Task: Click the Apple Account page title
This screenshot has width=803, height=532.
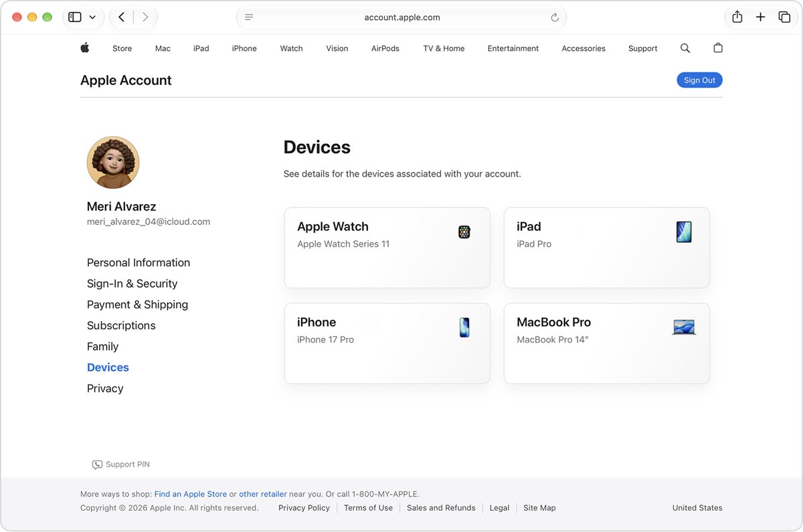Action: [126, 80]
